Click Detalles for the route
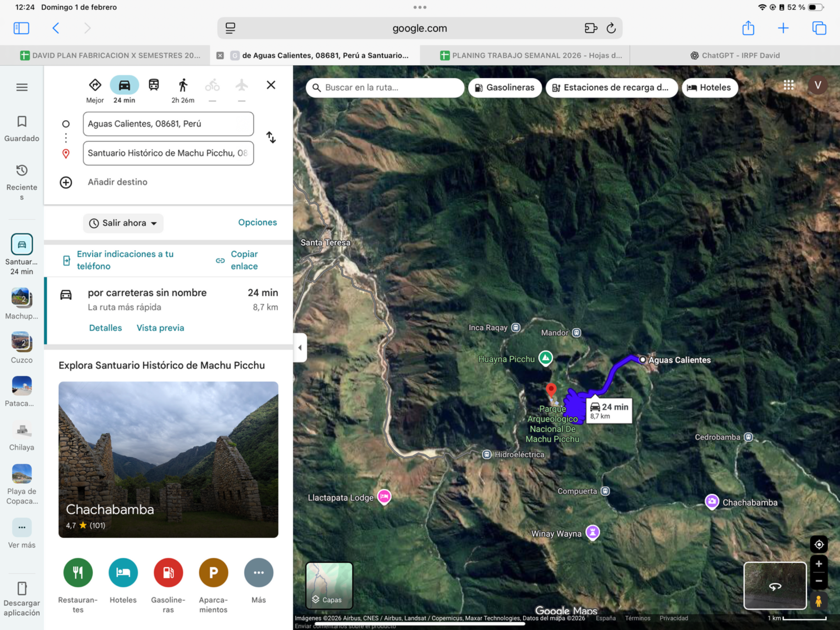840x630 pixels. coord(105,328)
